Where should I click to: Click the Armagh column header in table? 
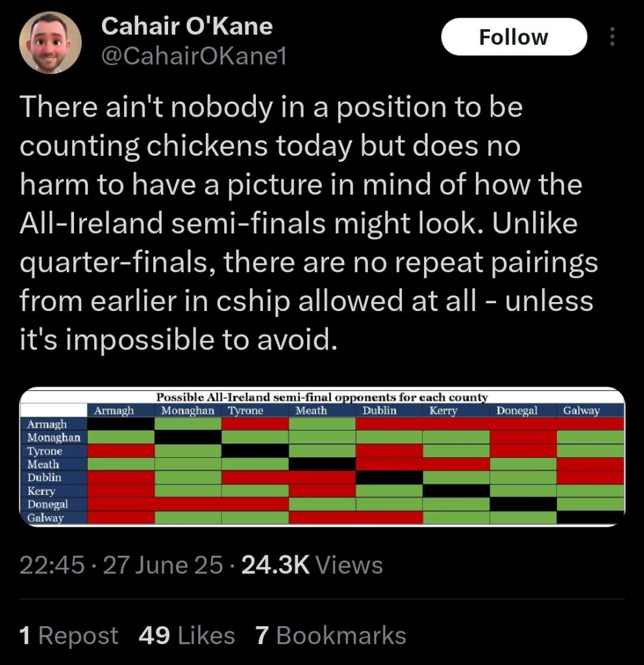point(114,410)
